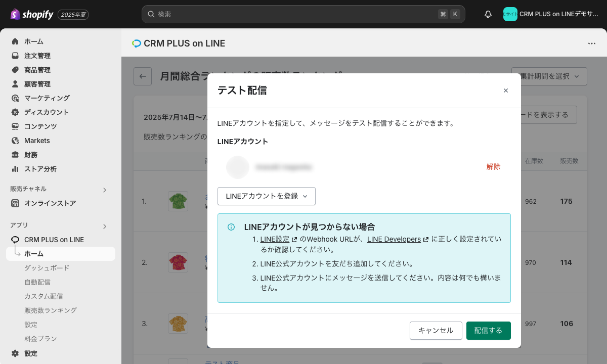The height and width of the screenshot is (364, 607).
Task: Click the マーケティング target icon
Action: coord(15,98)
